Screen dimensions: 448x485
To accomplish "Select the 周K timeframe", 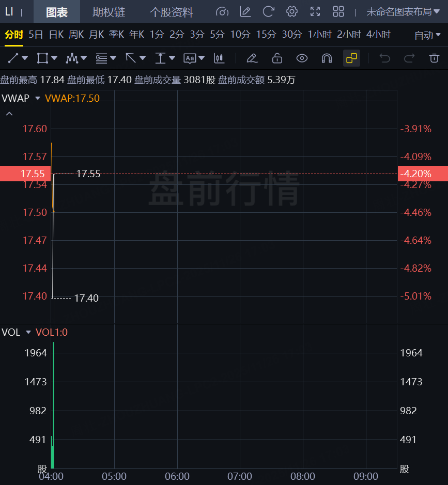I will pos(76,34).
